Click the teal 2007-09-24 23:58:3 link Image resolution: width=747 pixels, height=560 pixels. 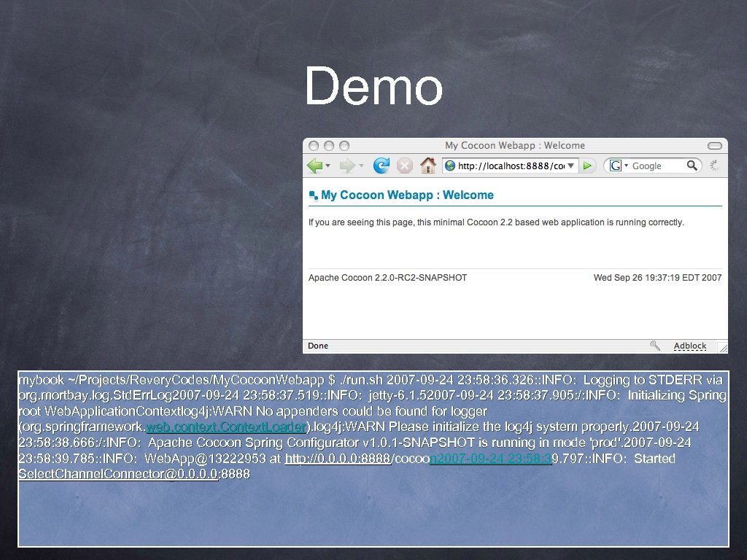tap(491, 459)
